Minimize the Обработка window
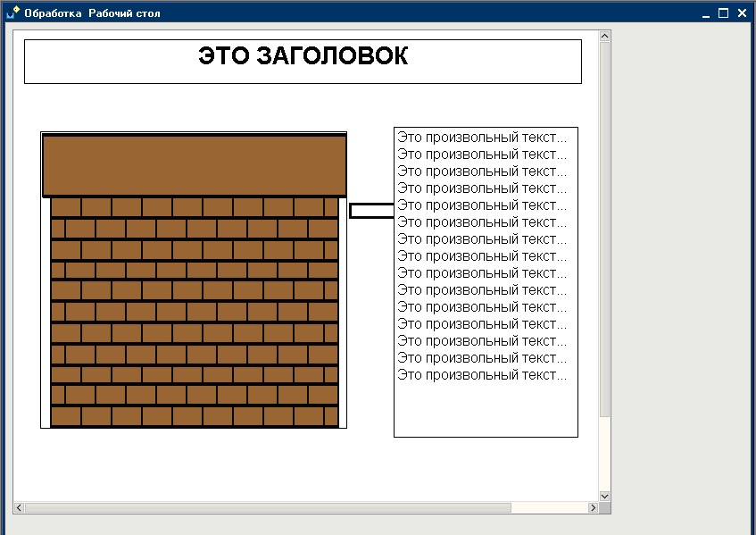Screen dimensions: 756x535 pos(706,13)
